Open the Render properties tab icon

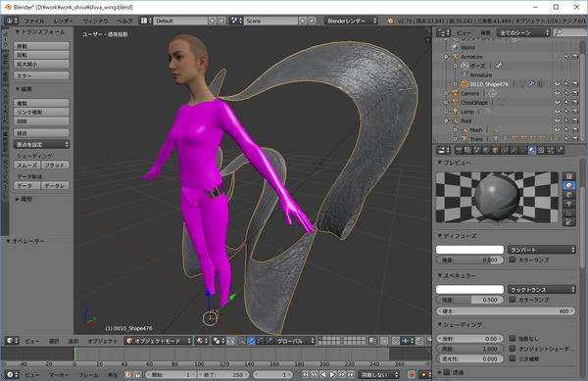[459, 150]
